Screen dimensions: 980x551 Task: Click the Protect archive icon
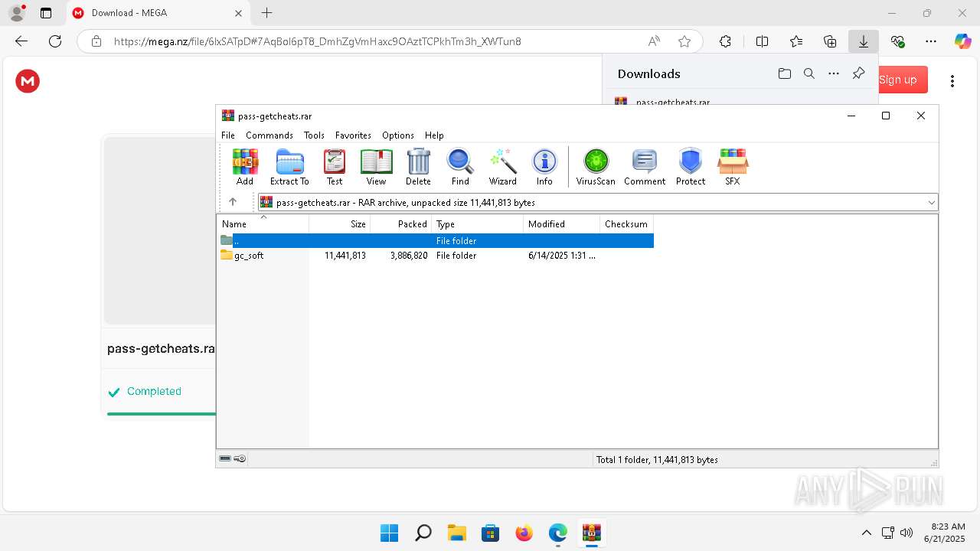tap(691, 167)
